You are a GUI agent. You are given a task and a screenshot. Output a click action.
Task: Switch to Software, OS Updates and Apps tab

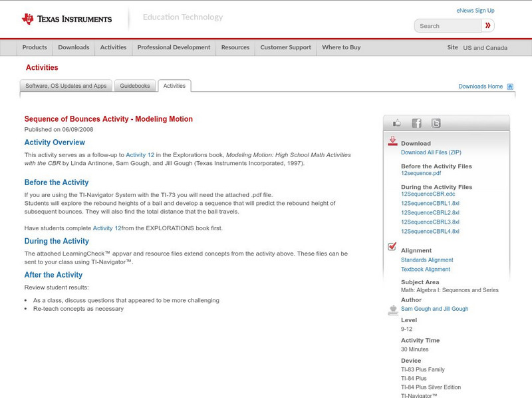[x=66, y=86]
